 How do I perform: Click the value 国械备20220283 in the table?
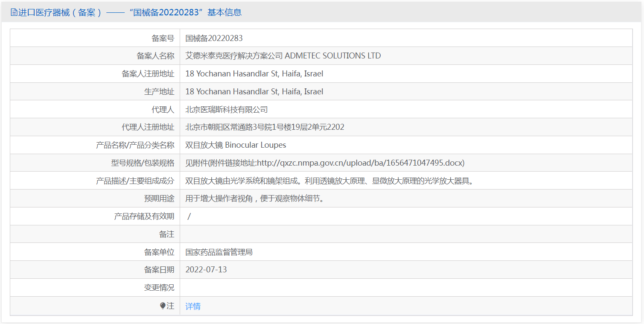[214, 38]
